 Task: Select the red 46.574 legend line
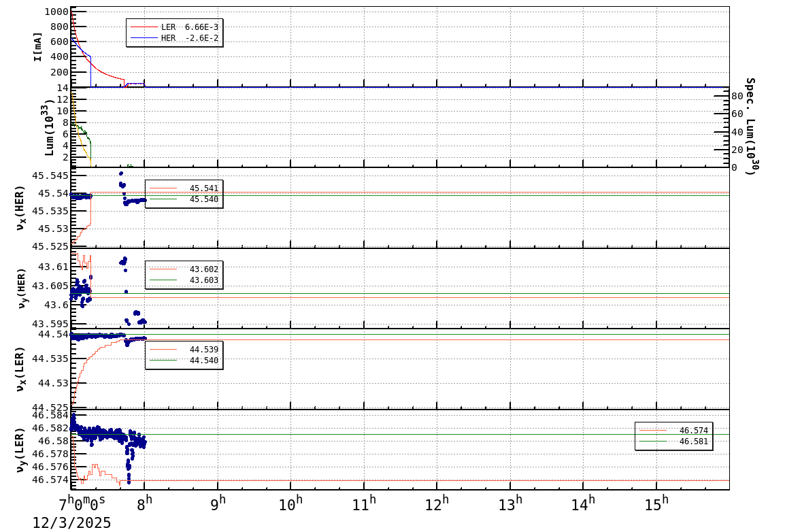[653, 431]
